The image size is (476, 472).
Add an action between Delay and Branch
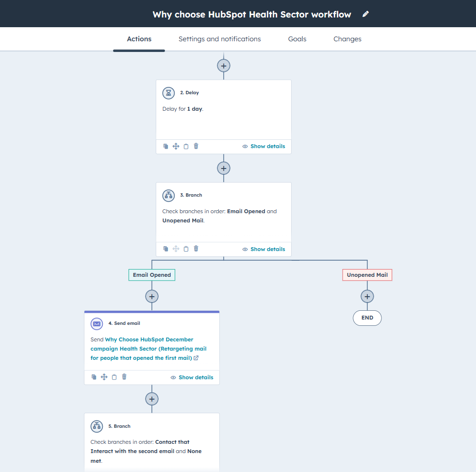point(224,169)
